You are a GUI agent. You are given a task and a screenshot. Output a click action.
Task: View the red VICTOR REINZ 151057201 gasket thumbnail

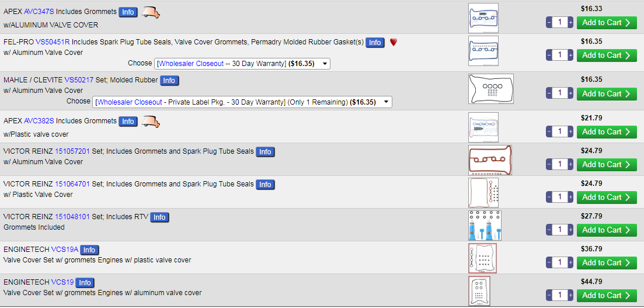point(489,160)
